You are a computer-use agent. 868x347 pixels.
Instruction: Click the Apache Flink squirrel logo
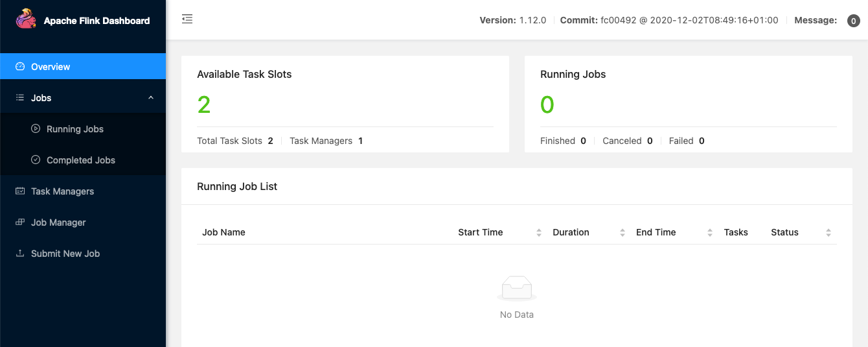tap(26, 19)
